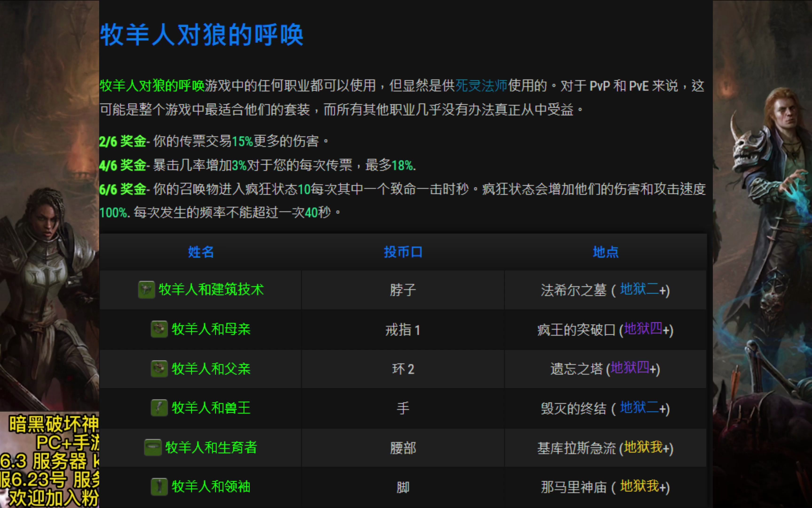Click the 手 slot cell

(x=403, y=408)
